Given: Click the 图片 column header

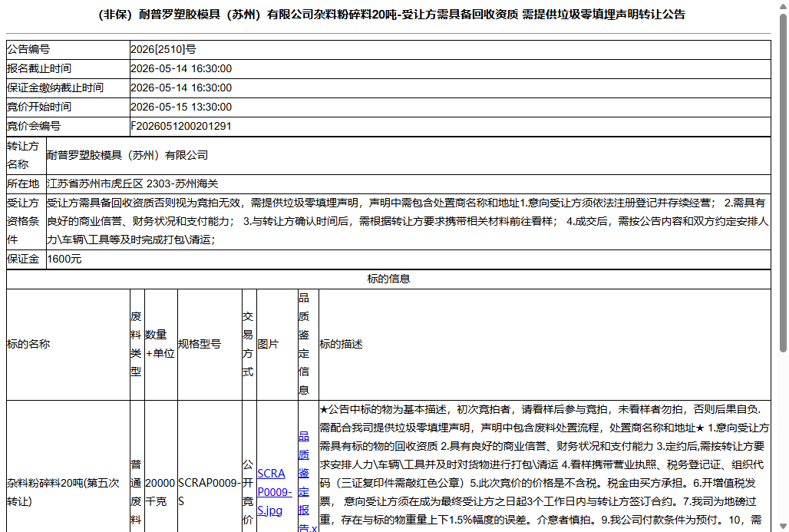Looking at the screenshot, I should pos(277,344).
